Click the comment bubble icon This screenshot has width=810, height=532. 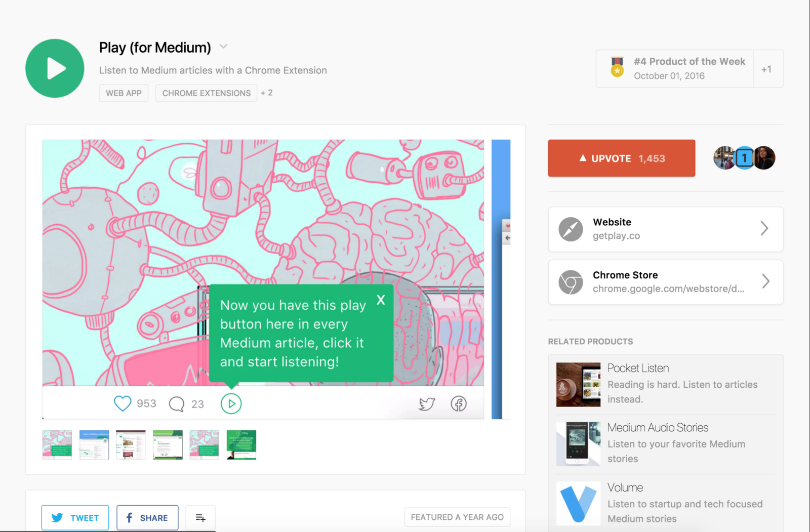tap(177, 404)
